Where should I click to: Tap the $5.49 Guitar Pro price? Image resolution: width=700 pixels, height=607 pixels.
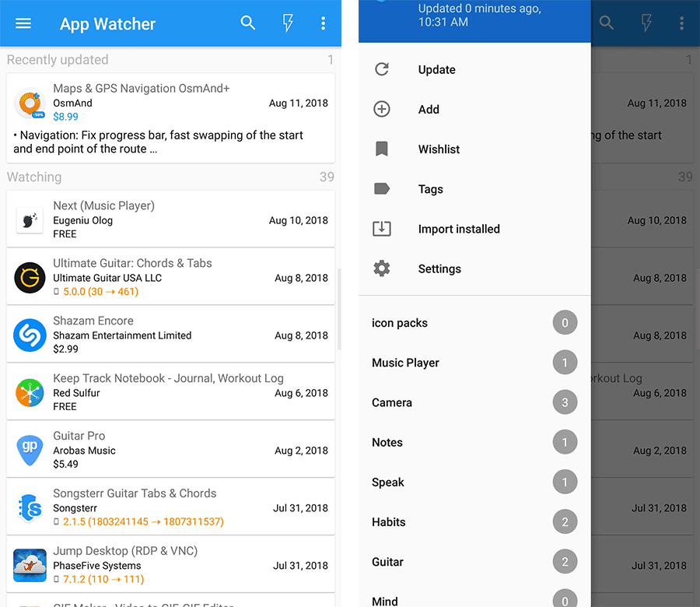pos(65,464)
